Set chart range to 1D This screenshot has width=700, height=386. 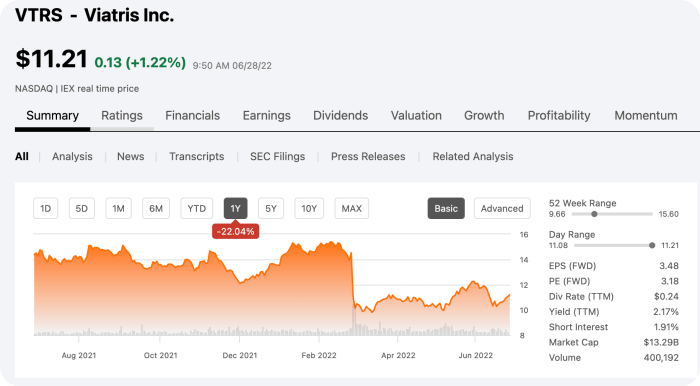(x=46, y=208)
